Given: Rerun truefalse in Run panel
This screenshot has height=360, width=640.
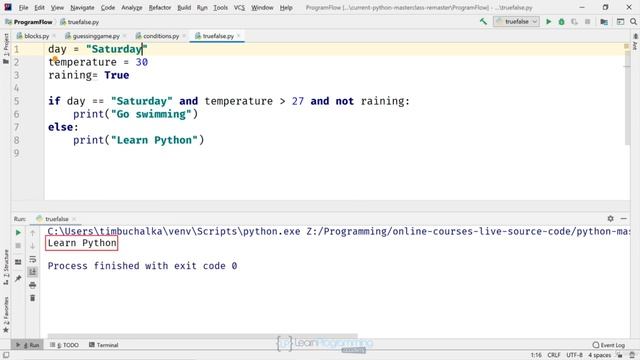Looking at the screenshot, I should (x=18, y=233).
